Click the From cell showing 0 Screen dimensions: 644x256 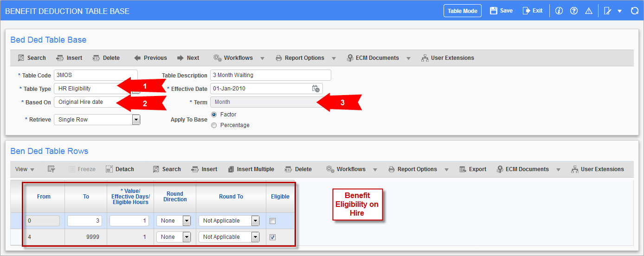(42, 221)
